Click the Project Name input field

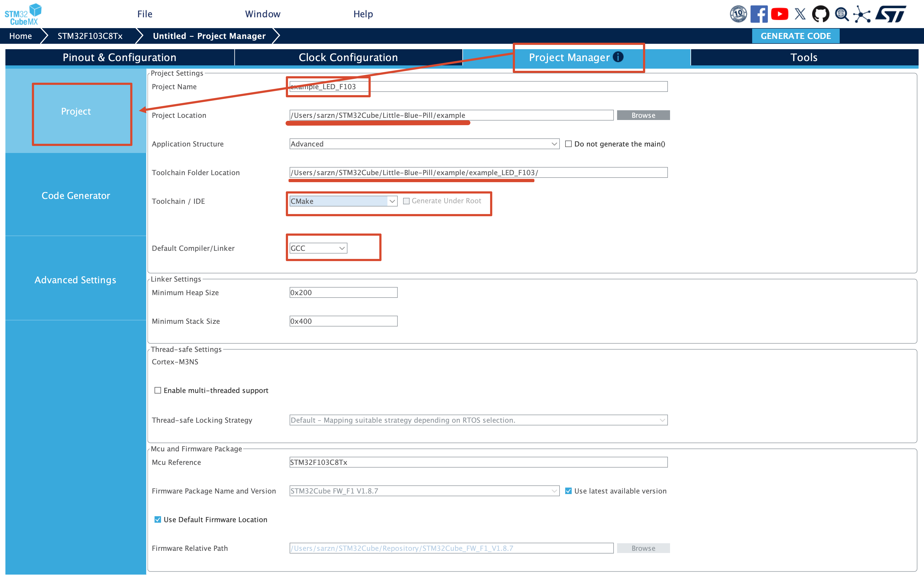[478, 87]
